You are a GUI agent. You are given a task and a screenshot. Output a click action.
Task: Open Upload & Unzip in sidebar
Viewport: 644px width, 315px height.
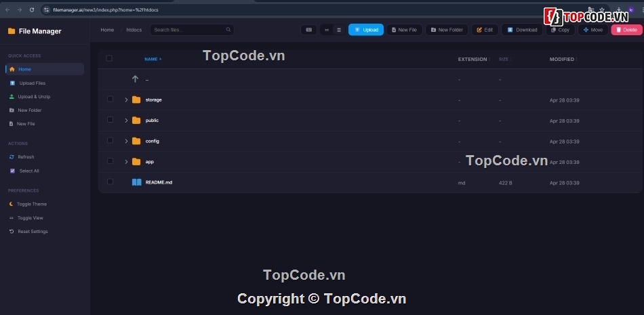(x=45, y=96)
